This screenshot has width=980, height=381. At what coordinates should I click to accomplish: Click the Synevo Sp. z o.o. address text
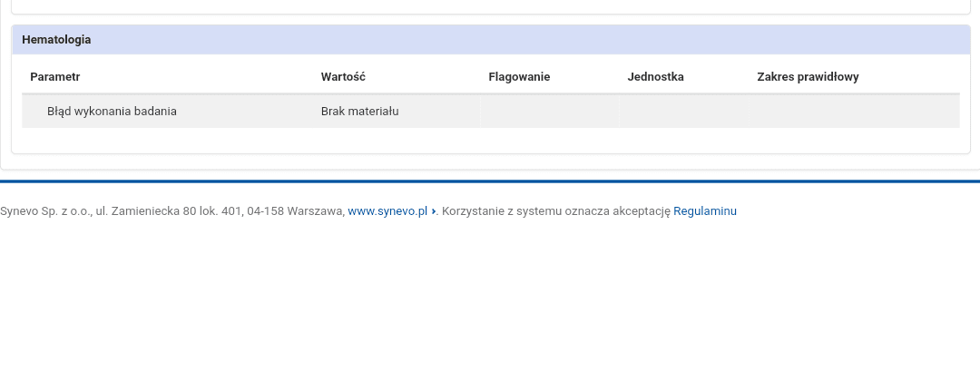[x=172, y=211]
